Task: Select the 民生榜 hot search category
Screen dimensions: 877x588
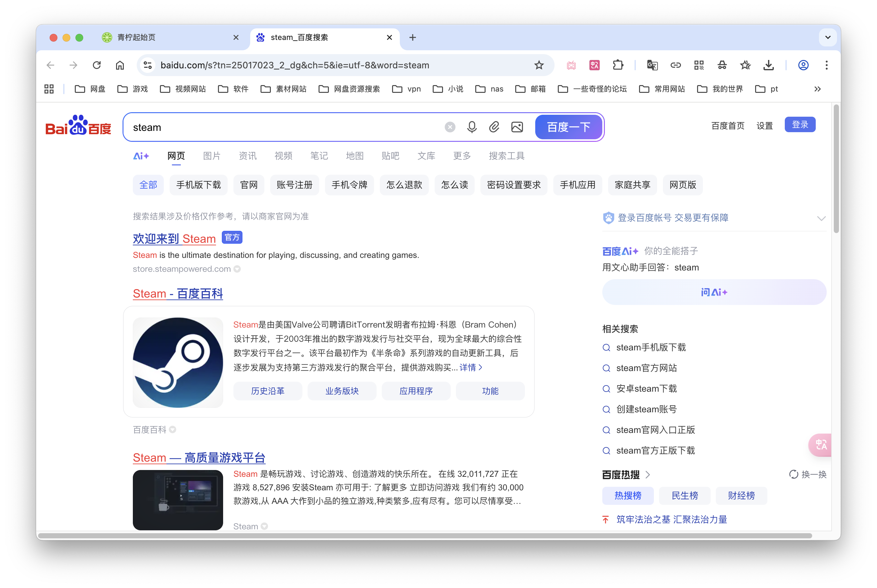Action: pyautogui.click(x=685, y=496)
